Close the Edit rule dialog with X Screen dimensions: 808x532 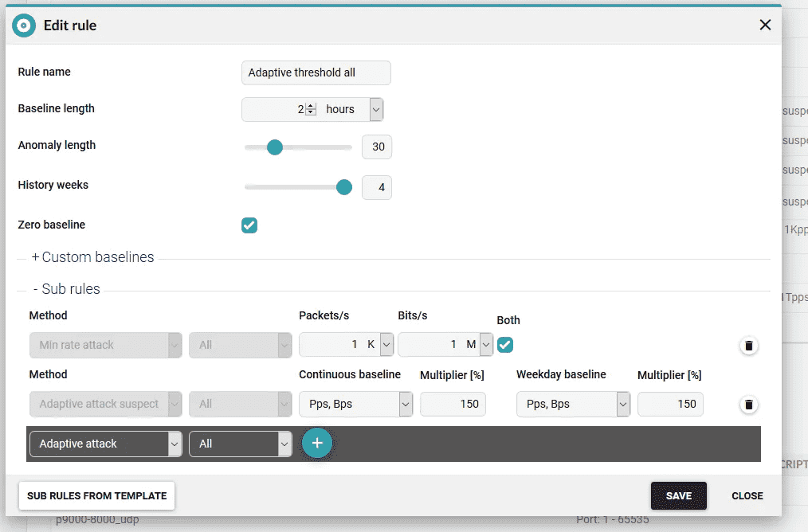pos(765,25)
